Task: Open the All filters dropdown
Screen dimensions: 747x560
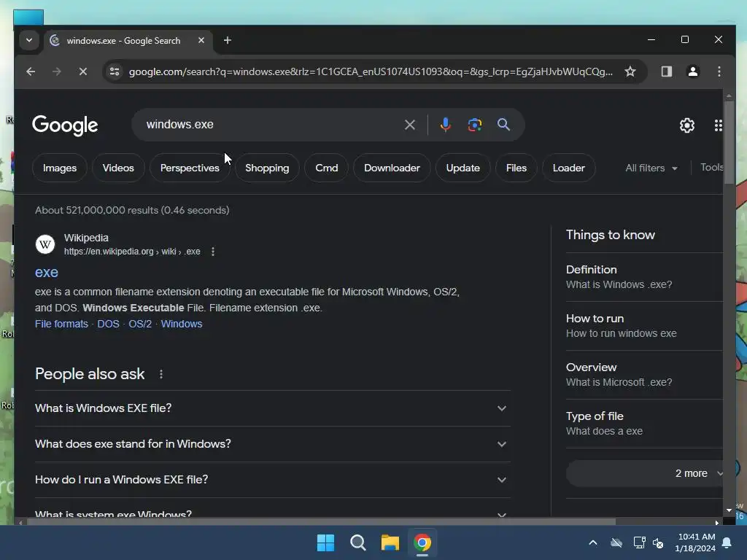Action: pos(651,168)
